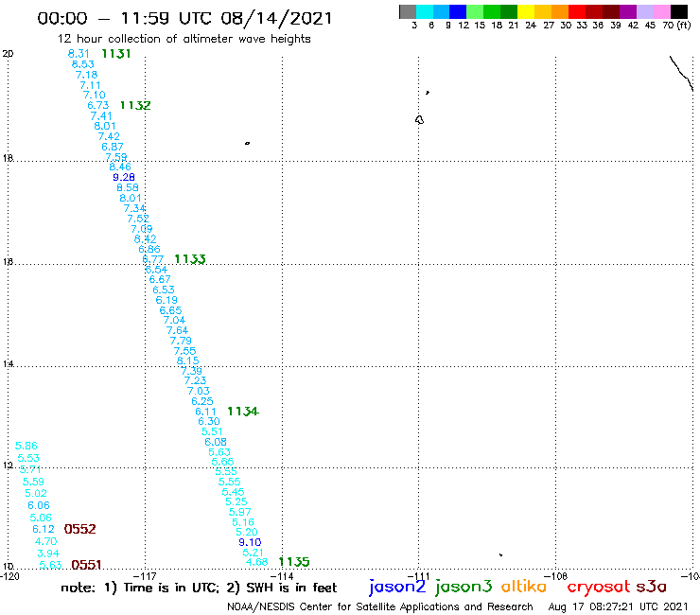Screen dimensions: 700x615
Task: Click the 4.70 wave height value
Action: (46, 541)
